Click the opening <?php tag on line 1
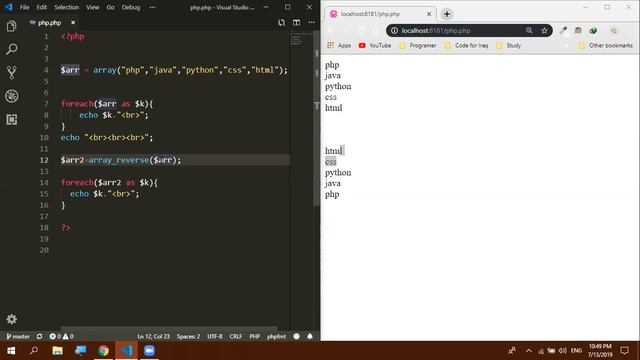The width and height of the screenshot is (640, 360). tap(73, 36)
